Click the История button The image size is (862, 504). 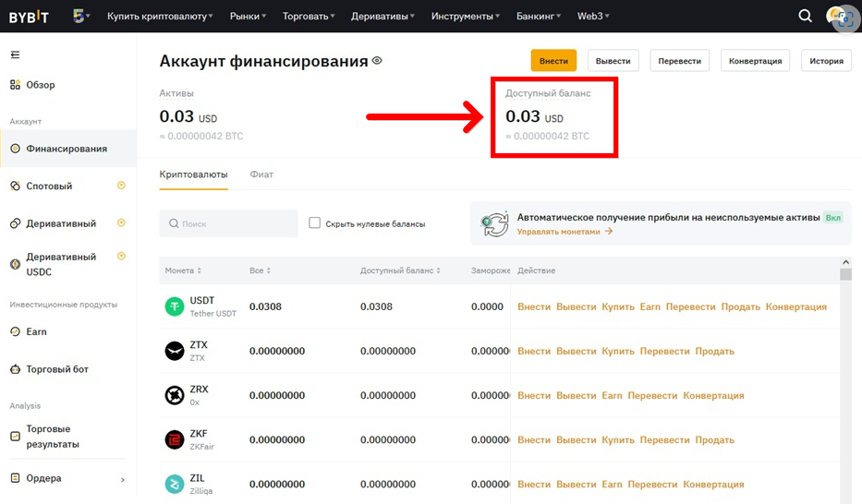[x=826, y=60]
